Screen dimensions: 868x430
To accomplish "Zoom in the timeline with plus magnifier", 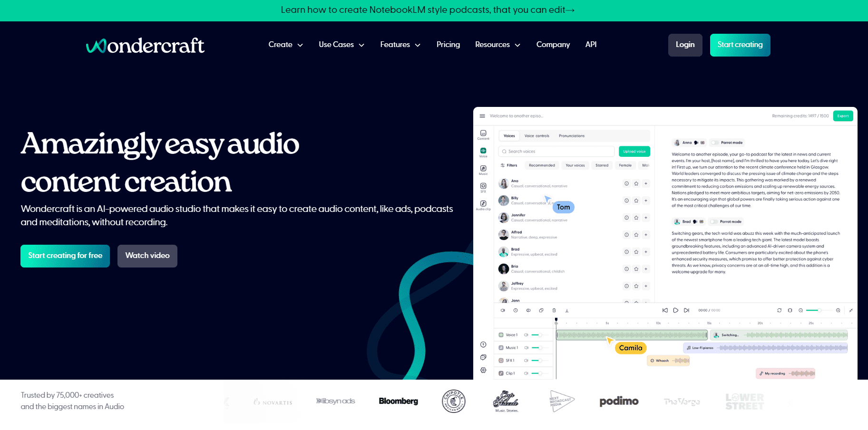I will tap(838, 310).
